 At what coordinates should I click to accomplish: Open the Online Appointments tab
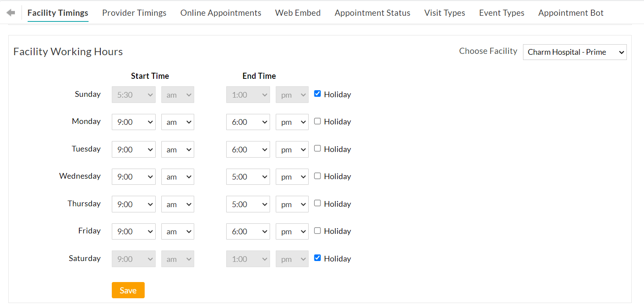click(x=221, y=13)
